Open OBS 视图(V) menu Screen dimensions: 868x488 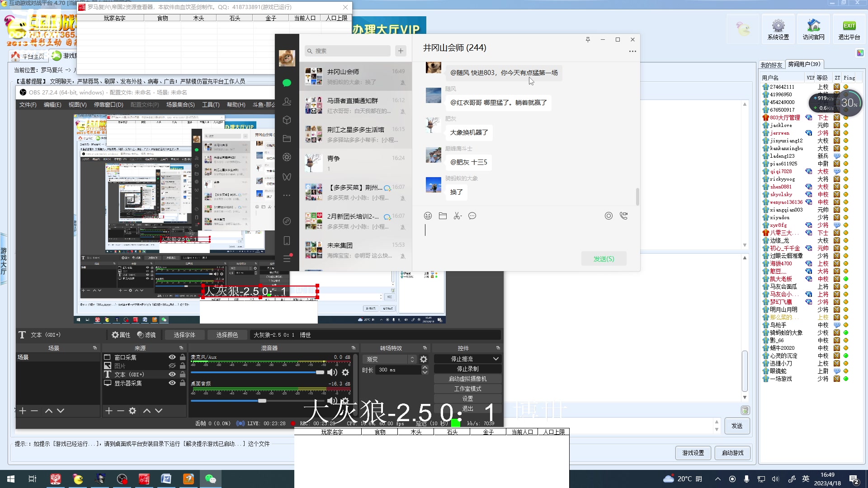pos(77,105)
